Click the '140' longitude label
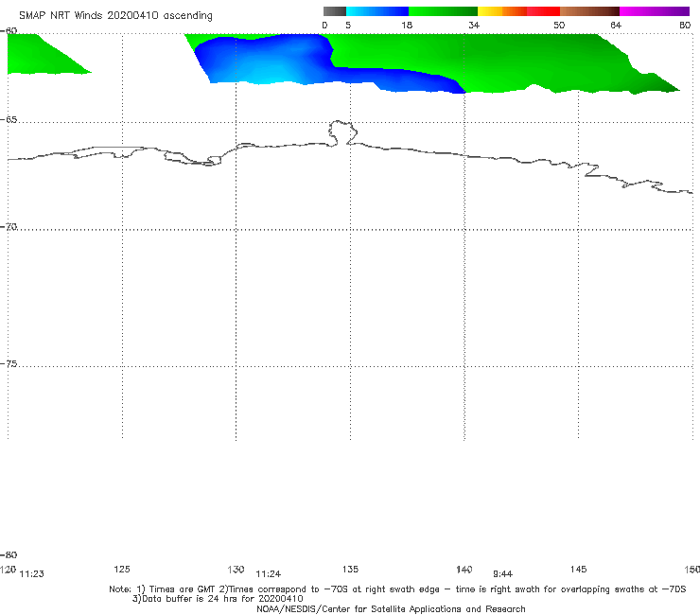The height and width of the screenshot is (615, 700). click(464, 569)
